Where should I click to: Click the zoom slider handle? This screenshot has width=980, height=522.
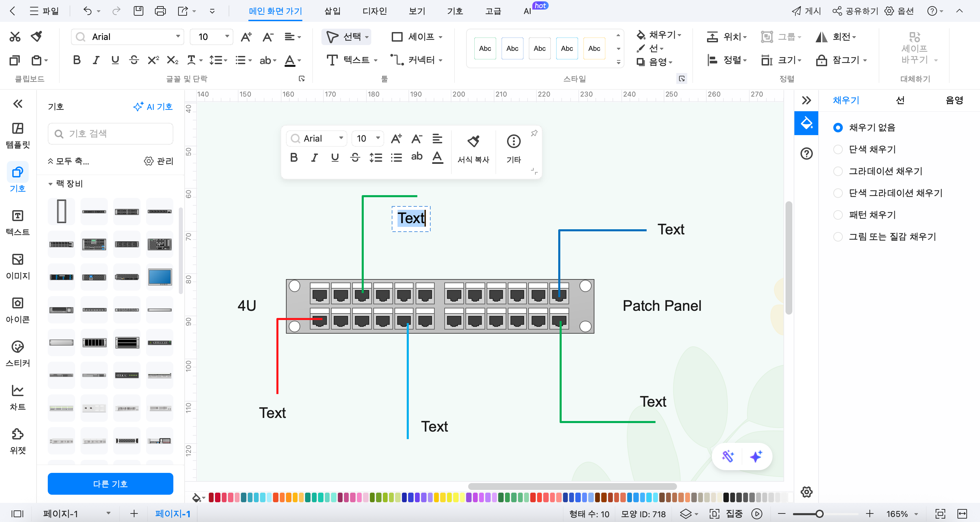pos(820,513)
